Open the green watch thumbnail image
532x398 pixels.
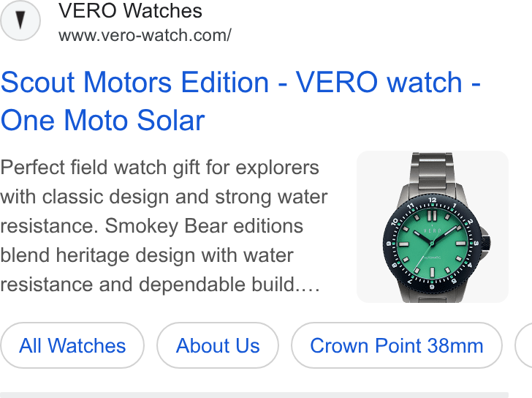pos(433,227)
